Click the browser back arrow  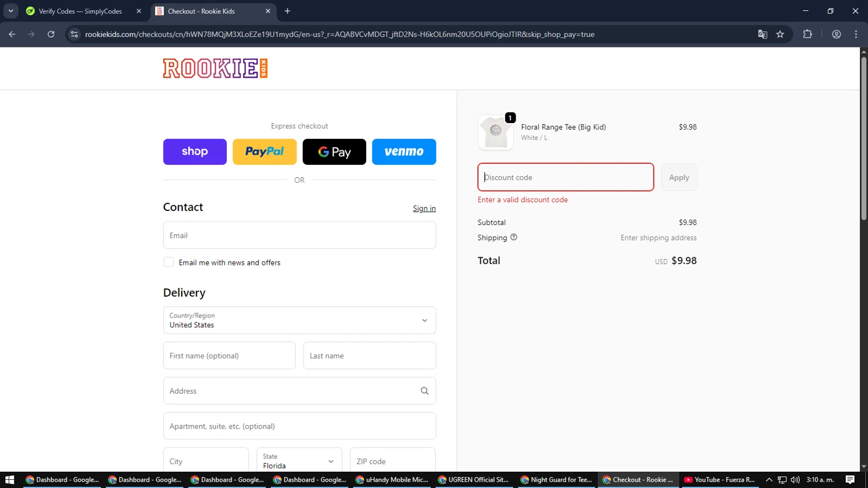[12, 34]
